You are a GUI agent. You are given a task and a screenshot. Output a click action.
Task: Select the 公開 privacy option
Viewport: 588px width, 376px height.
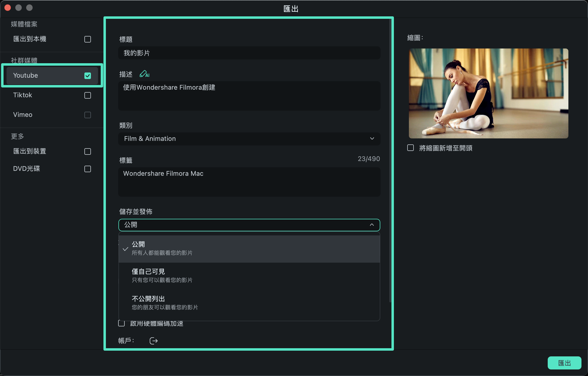[249, 249]
